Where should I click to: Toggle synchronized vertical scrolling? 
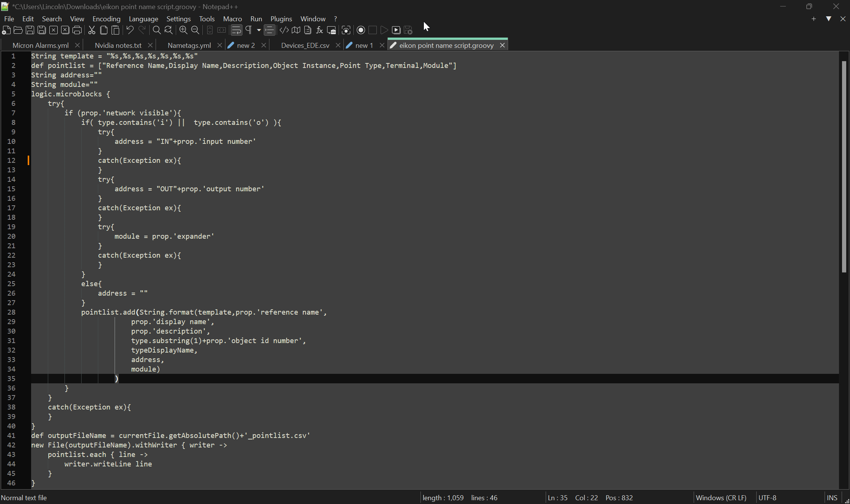[210, 30]
